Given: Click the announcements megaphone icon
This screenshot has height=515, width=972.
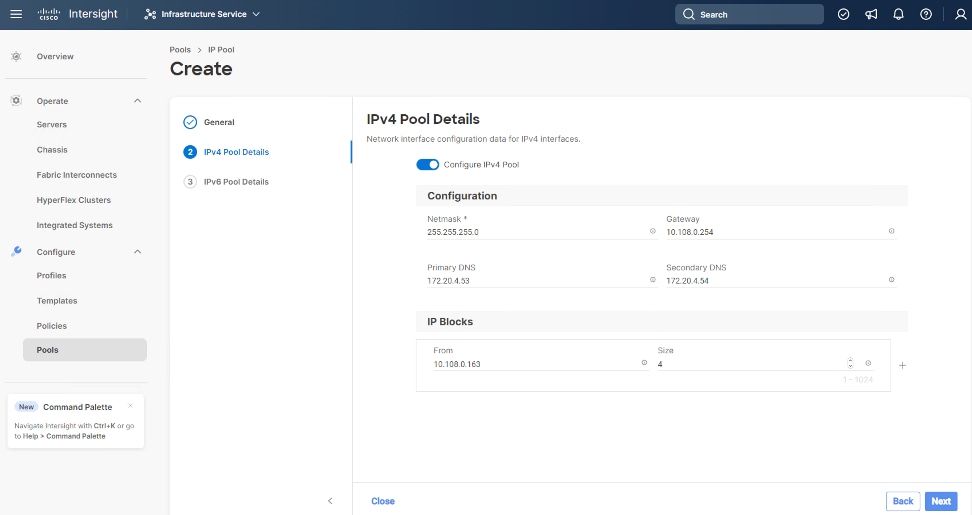Looking at the screenshot, I should 871,14.
